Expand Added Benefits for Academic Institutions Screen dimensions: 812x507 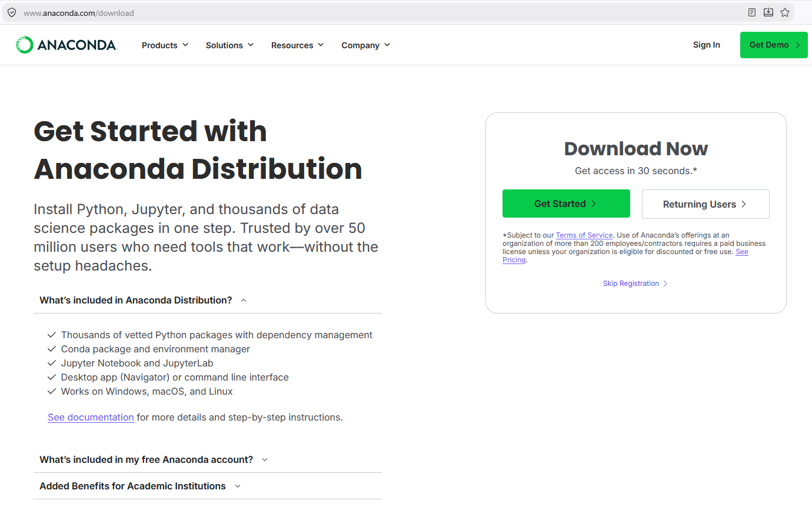click(x=208, y=486)
